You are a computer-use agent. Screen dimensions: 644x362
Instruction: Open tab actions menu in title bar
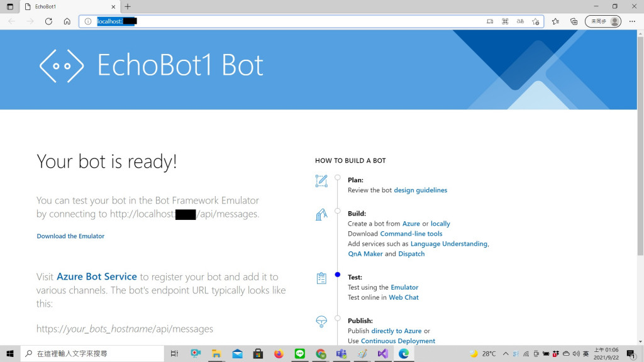click(x=10, y=6)
